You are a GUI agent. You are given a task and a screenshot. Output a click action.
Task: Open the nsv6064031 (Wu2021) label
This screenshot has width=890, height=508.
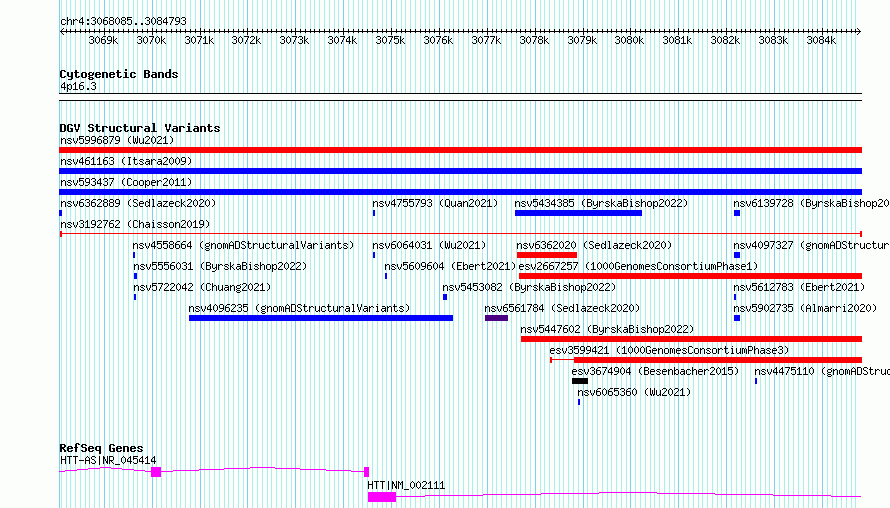tap(429, 245)
